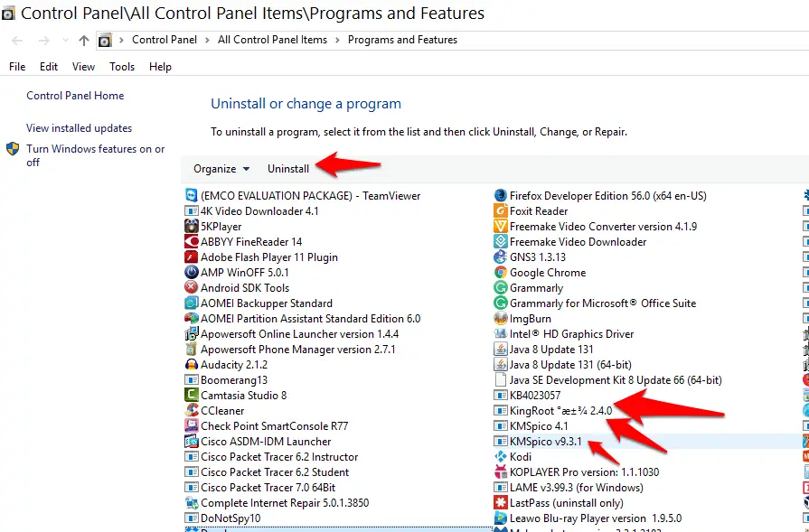Image resolution: width=809 pixels, height=532 pixels.
Task: Select LAME v3.99.3 (for Windows)
Action: point(577,487)
